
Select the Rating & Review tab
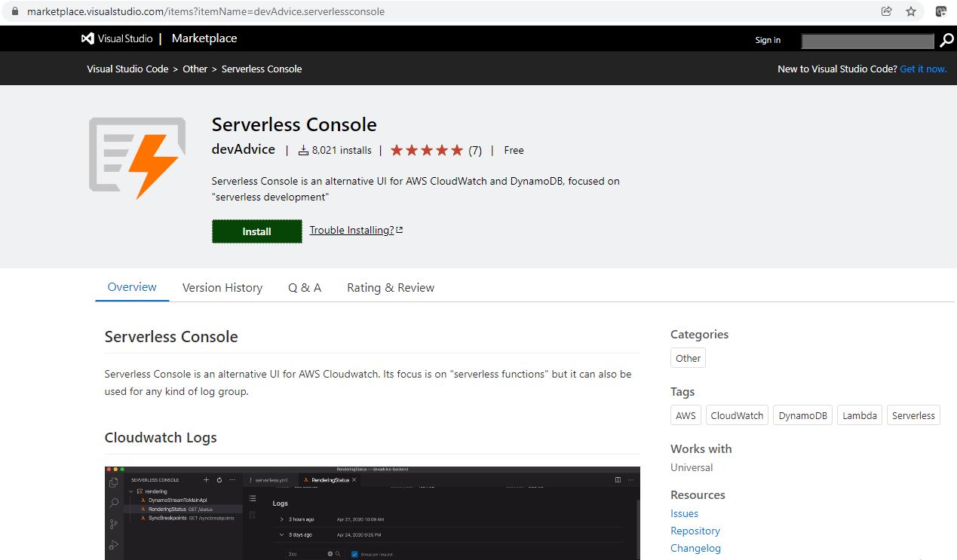pyautogui.click(x=391, y=287)
